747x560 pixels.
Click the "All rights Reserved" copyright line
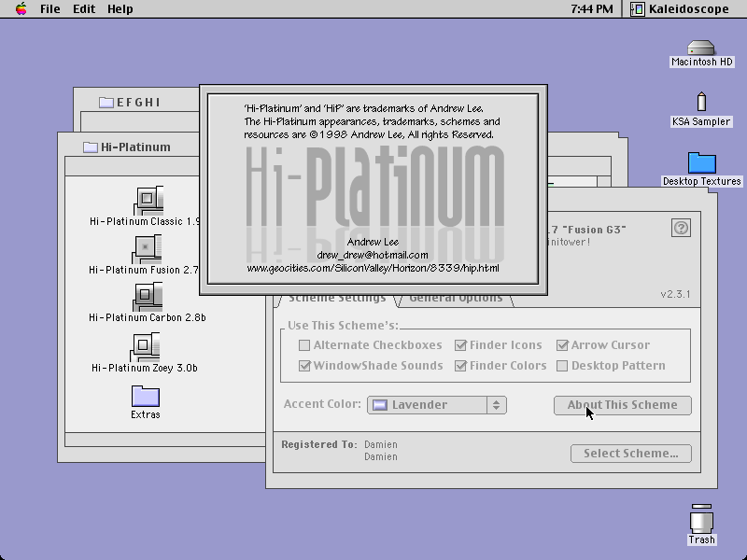(369, 134)
